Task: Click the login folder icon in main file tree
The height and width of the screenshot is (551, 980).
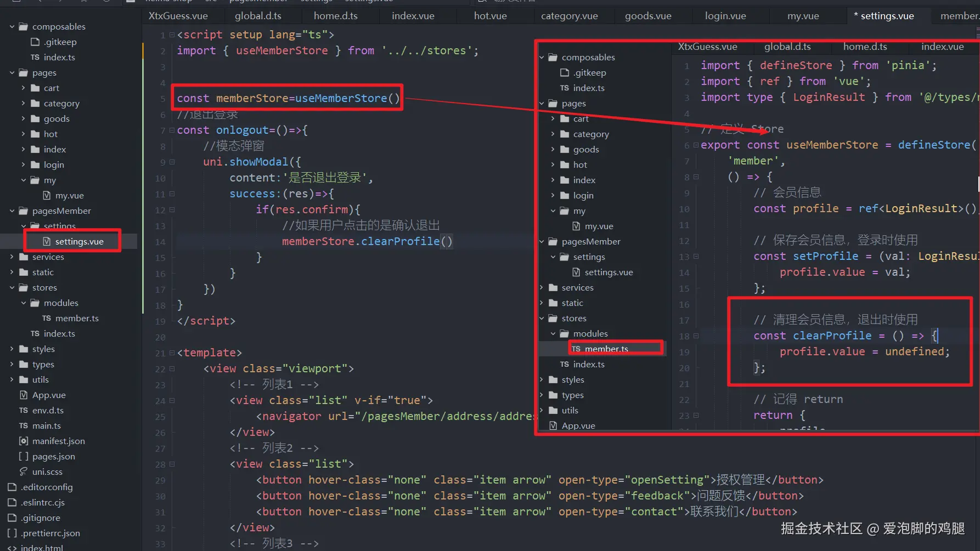Action: coord(35,164)
